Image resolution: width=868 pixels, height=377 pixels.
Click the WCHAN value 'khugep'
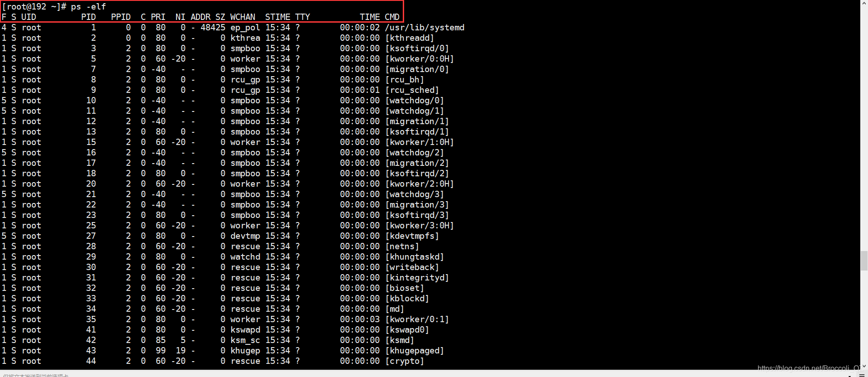pos(245,351)
